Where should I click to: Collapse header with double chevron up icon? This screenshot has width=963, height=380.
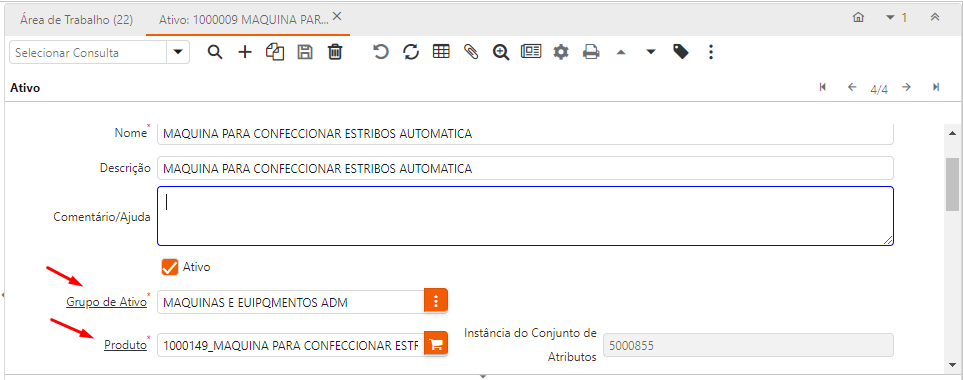[x=935, y=18]
